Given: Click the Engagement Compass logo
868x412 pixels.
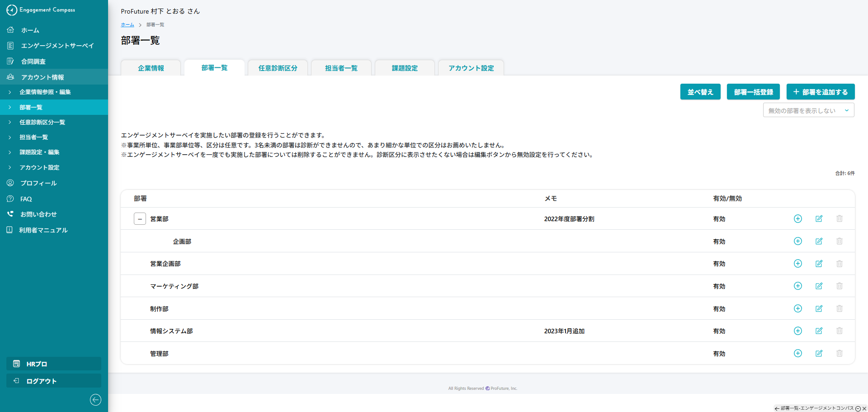Looking at the screenshot, I should (x=41, y=10).
